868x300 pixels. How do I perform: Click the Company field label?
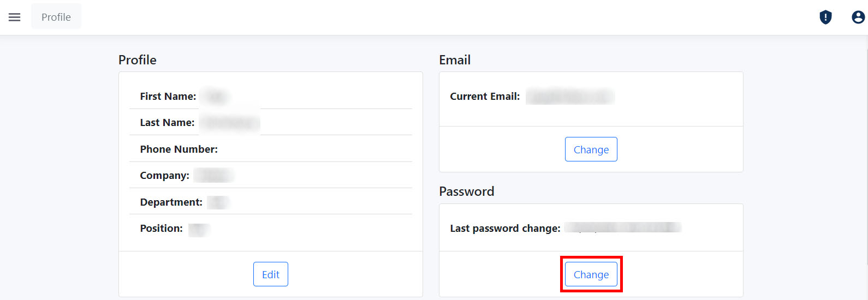[x=164, y=176]
